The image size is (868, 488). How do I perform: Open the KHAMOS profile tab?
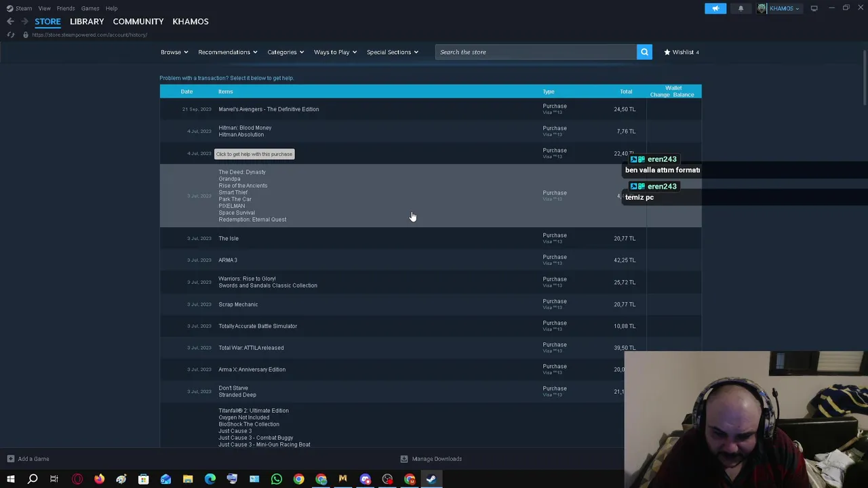(x=191, y=22)
